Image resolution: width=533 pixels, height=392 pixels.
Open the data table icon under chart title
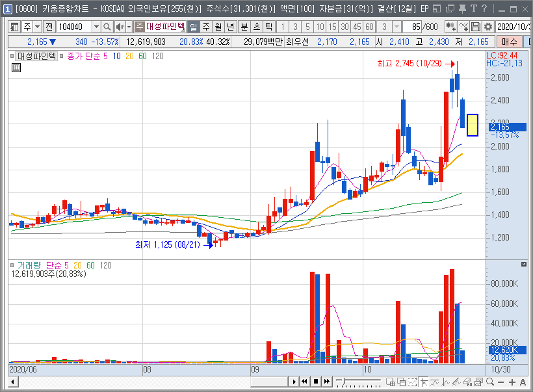coord(16,68)
